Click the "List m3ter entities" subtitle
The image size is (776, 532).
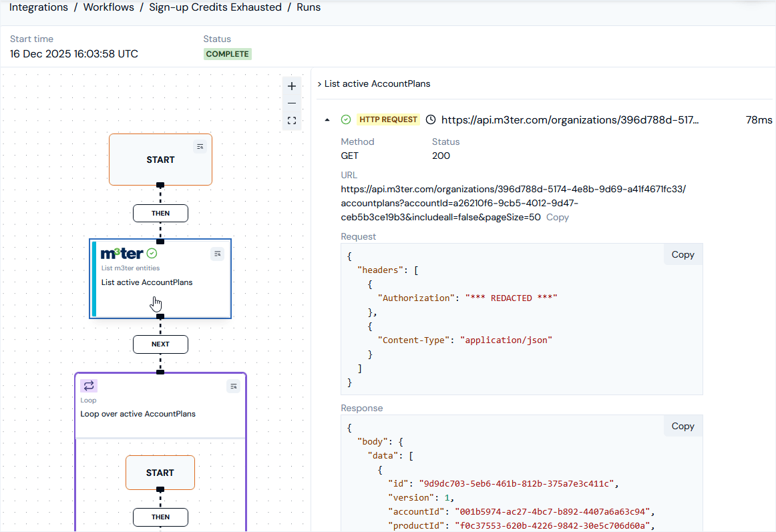[x=131, y=268]
